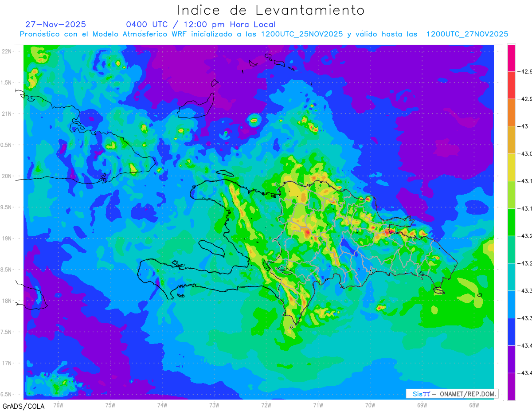Select the date text '27-Nov-2025'

point(56,24)
